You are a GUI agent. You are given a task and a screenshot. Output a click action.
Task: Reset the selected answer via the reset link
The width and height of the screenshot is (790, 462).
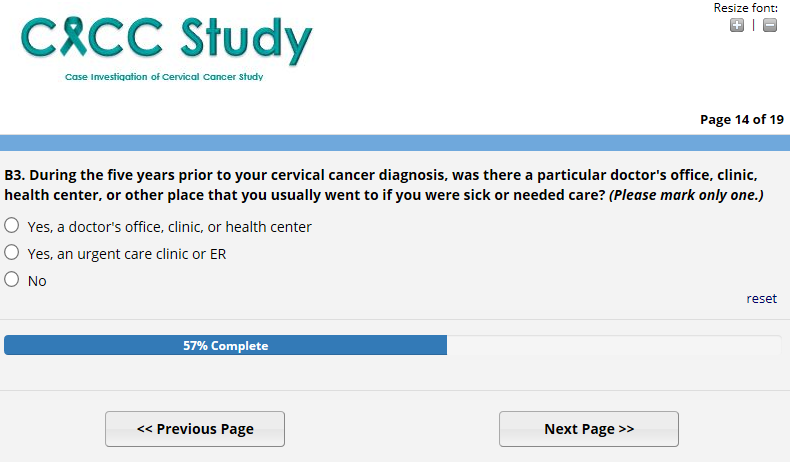(761, 298)
